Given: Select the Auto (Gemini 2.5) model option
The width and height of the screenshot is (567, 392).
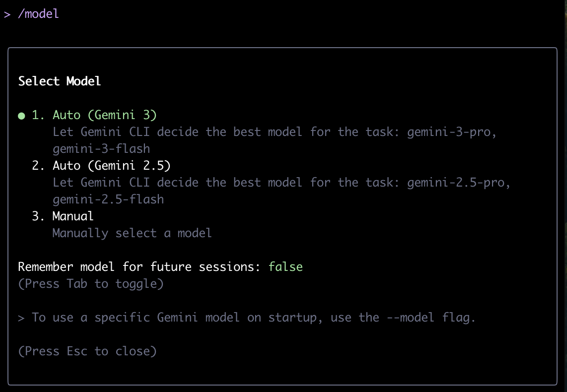Looking at the screenshot, I should [x=102, y=165].
